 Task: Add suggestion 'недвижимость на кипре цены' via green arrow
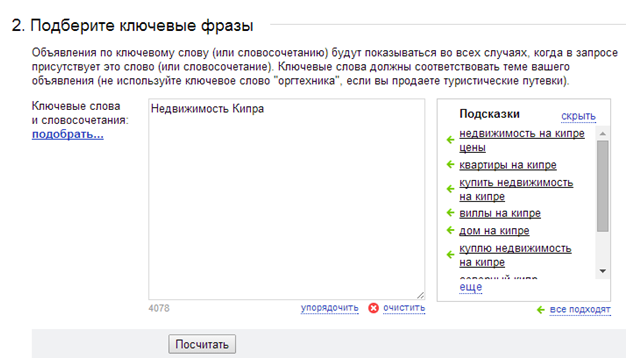pos(451,140)
